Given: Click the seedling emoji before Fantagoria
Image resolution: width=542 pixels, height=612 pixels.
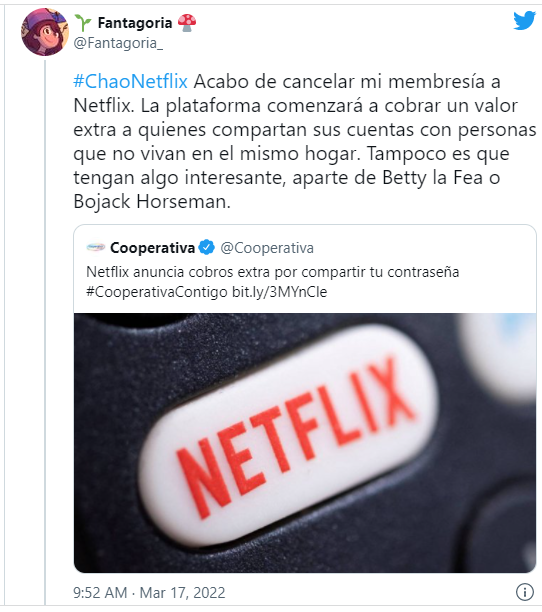Looking at the screenshot, I should (x=83, y=23).
